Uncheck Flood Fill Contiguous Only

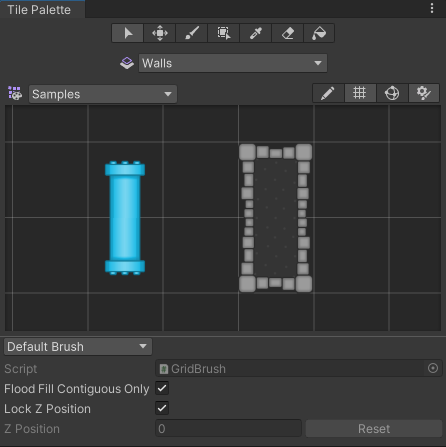click(x=162, y=388)
